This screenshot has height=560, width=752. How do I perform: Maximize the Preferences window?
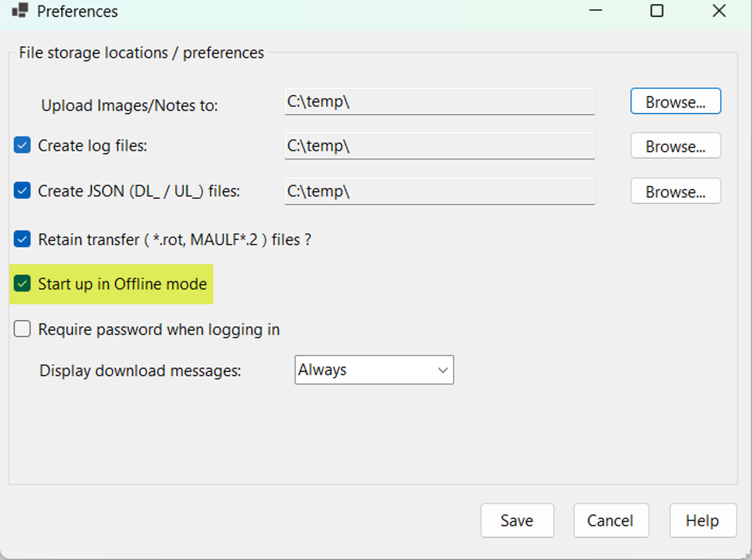[x=656, y=11]
